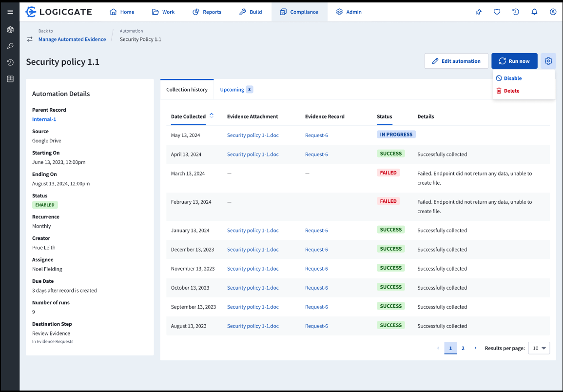The width and height of the screenshot is (563, 392).
Task: Click FAILED badge in March 13, 2024 row
Action: coord(388,173)
